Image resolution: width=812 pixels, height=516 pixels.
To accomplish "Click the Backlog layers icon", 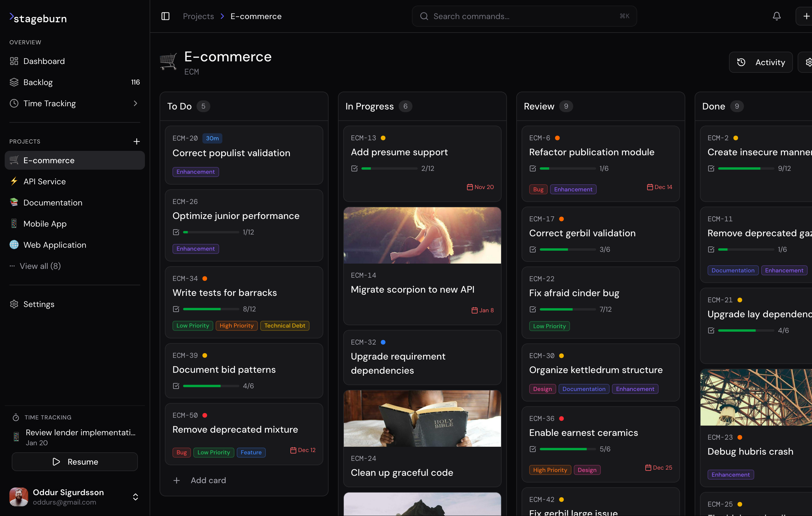I will pyautogui.click(x=14, y=82).
